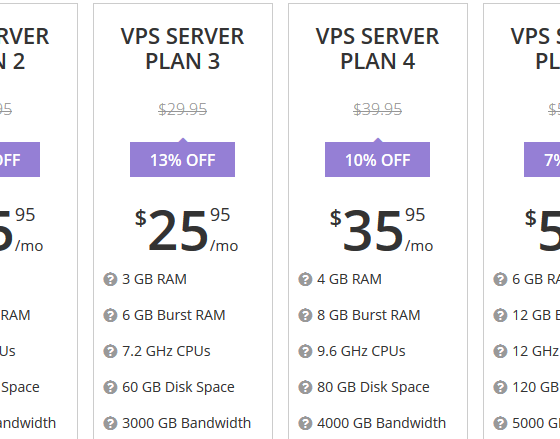Click question icon beside 60 GB Disk Space
The height and width of the screenshot is (439, 560).
pyautogui.click(x=110, y=387)
